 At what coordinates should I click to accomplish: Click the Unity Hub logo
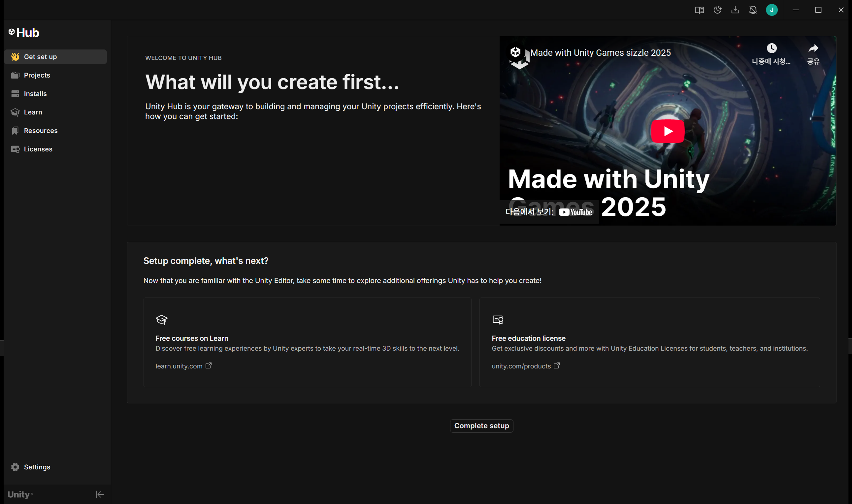[x=24, y=33]
